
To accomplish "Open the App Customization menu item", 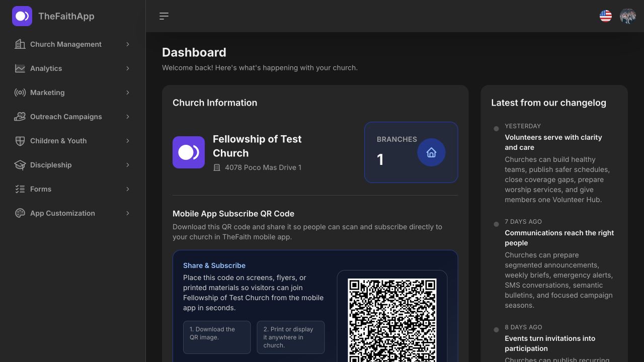I will coord(73,213).
